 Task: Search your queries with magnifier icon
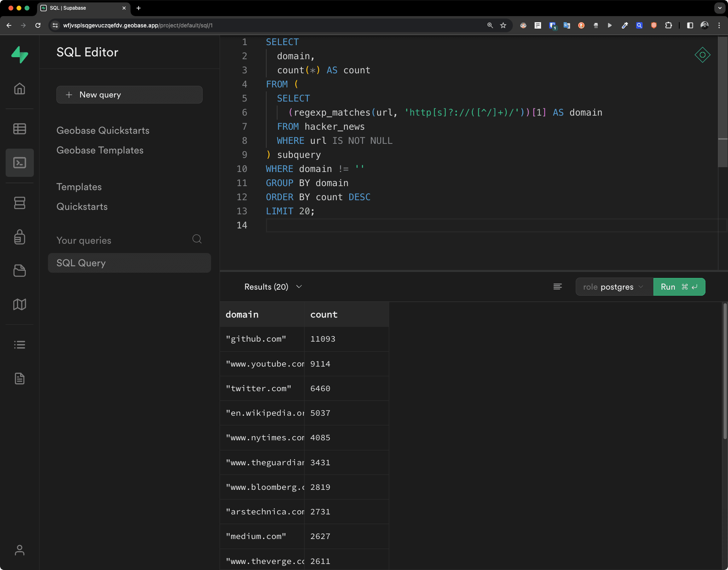click(197, 239)
